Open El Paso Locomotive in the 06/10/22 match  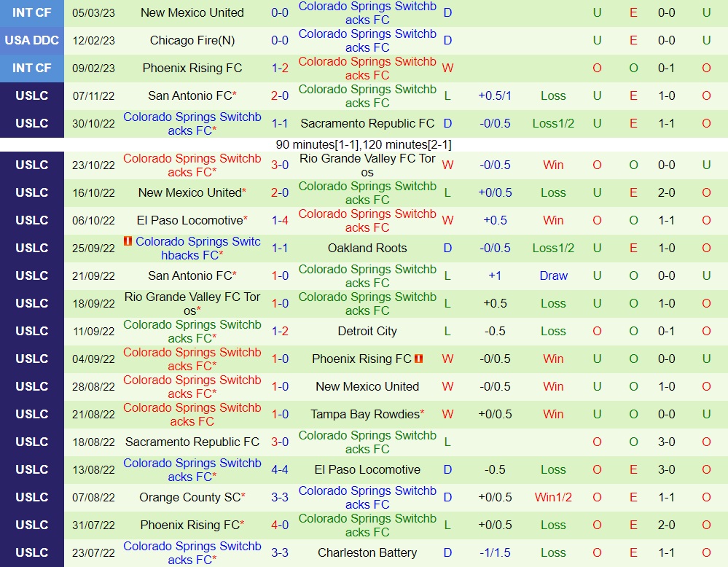pos(190,220)
